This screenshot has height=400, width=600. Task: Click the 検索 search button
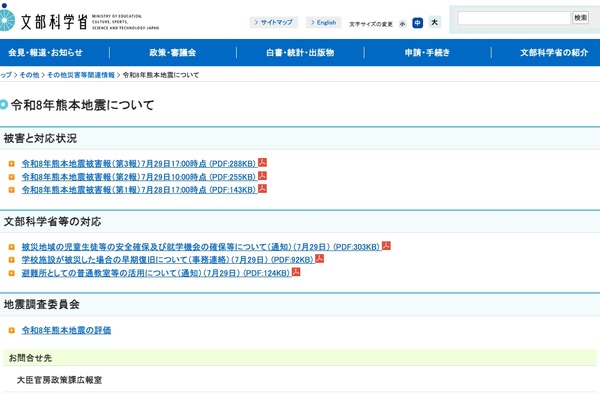(580, 18)
